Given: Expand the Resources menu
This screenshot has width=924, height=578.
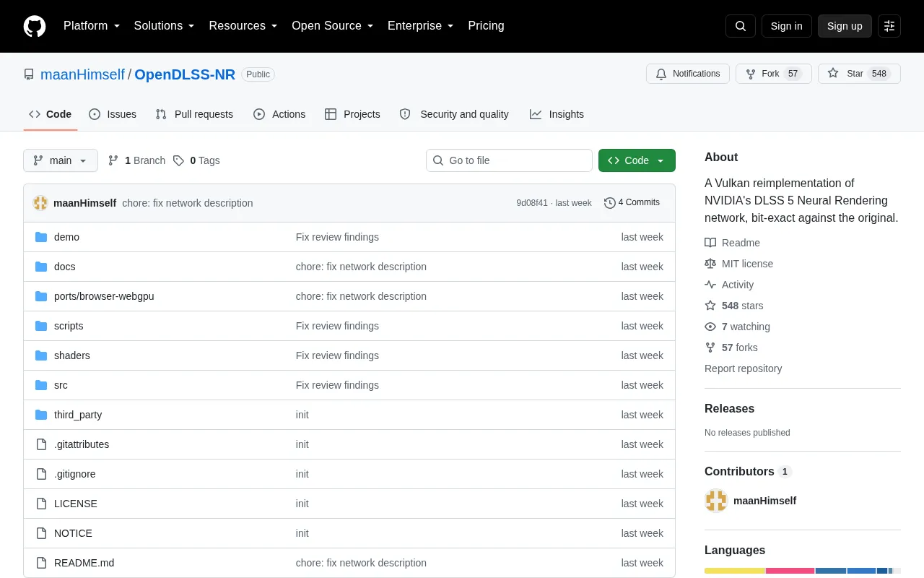Looking at the screenshot, I should [x=243, y=26].
